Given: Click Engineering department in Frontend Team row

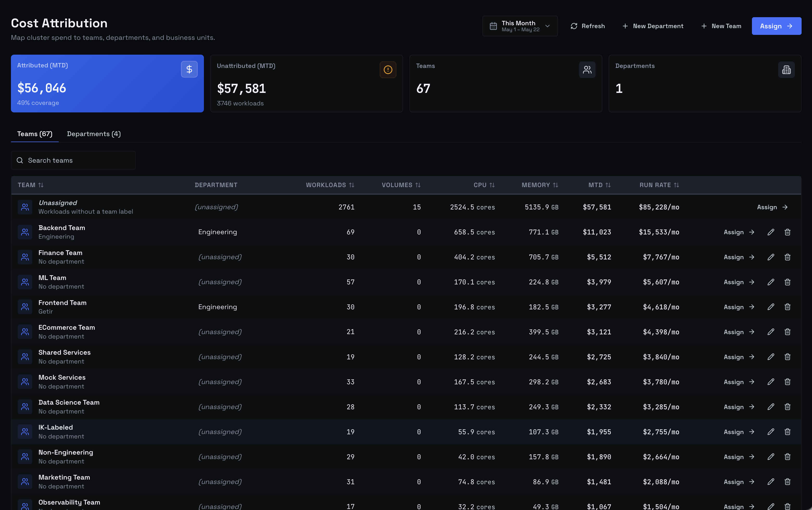Looking at the screenshot, I should [x=217, y=307].
